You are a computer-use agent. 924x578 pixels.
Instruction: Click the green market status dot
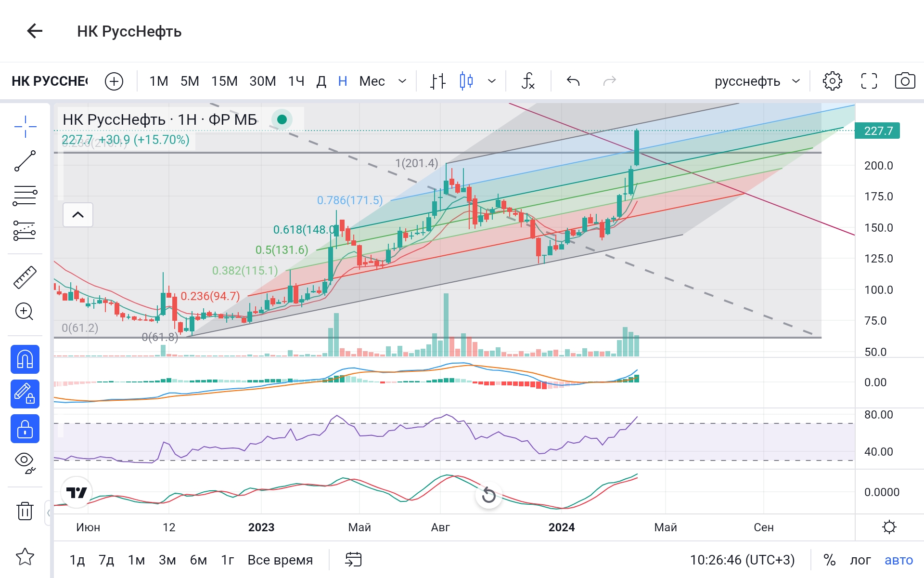click(x=282, y=119)
